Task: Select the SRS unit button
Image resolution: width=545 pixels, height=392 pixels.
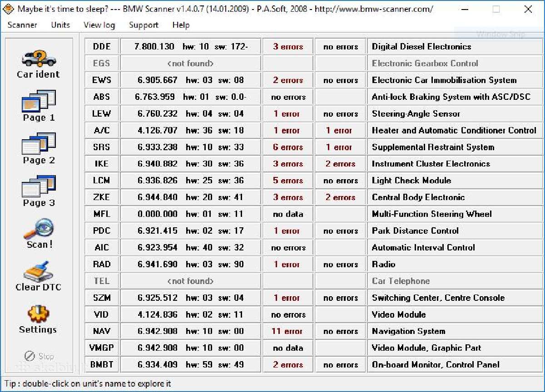Action: pyautogui.click(x=102, y=147)
